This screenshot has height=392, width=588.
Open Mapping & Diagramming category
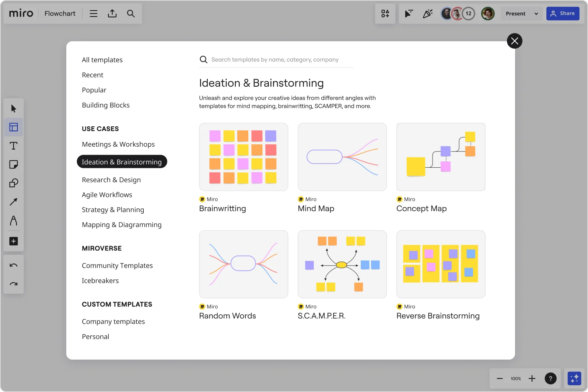[x=122, y=225]
